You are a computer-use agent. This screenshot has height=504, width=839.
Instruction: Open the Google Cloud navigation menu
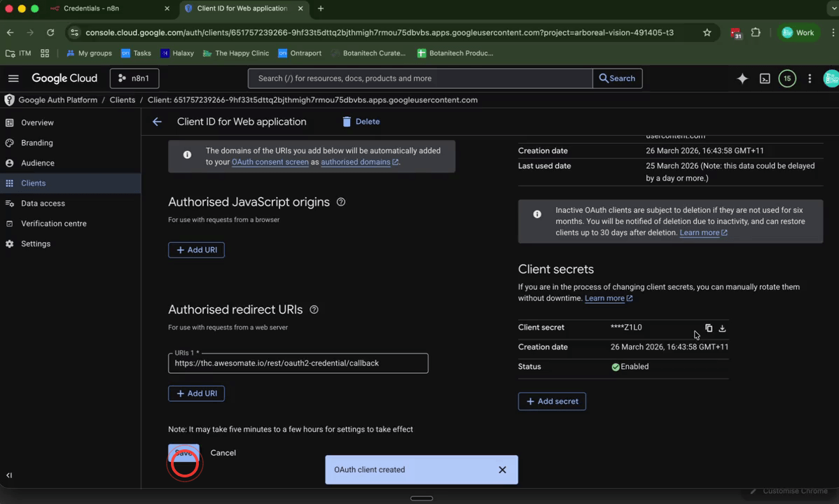click(13, 78)
